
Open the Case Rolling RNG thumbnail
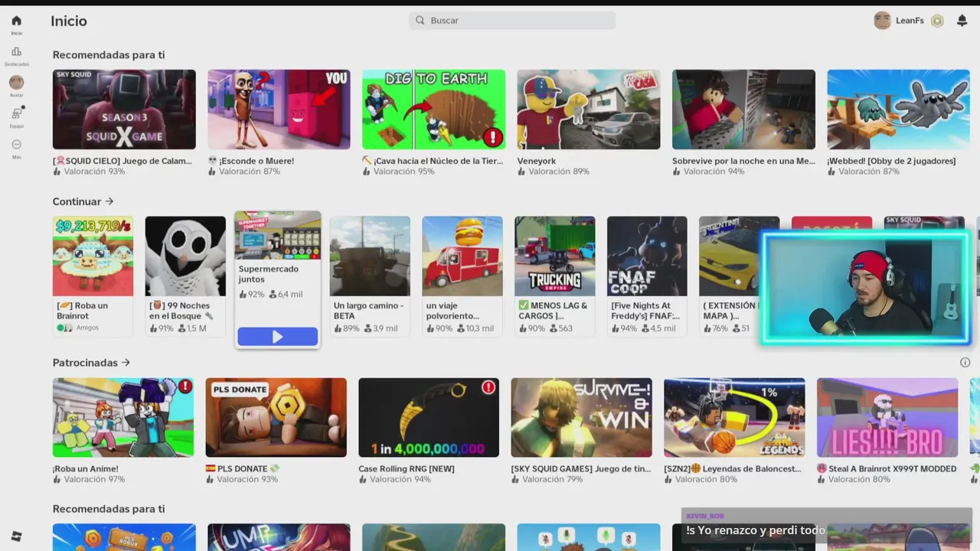[x=429, y=417]
